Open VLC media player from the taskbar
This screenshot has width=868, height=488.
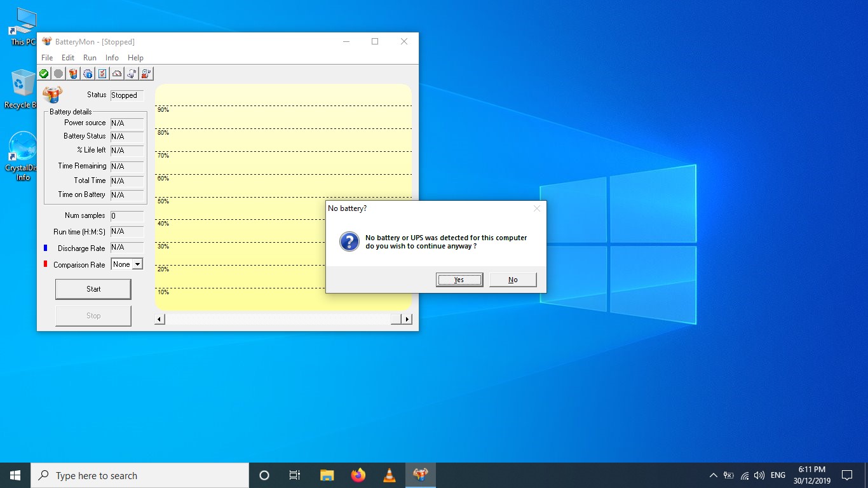point(390,475)
